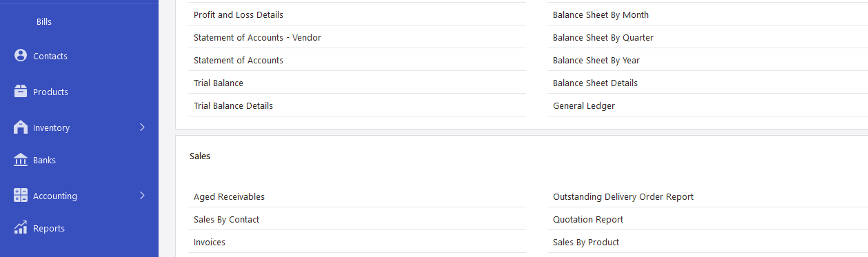Viewport: 868px width, 257px height.
Task: Open the Sales By Product report
Action: [586, 242]
